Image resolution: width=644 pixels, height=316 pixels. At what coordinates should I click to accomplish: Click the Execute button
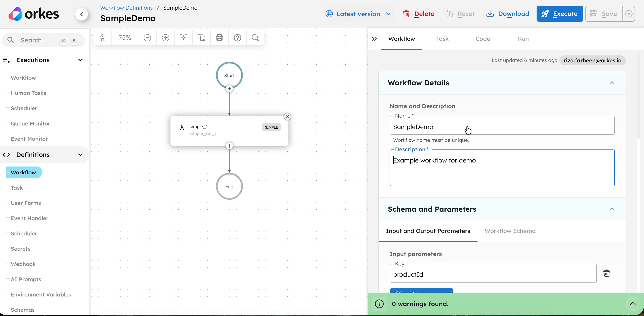pos(560,14)
